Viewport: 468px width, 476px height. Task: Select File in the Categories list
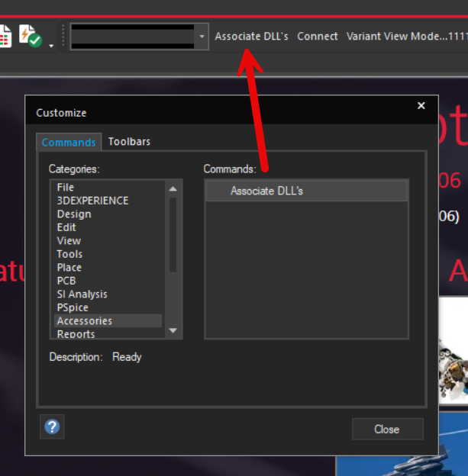tap(66, 187)
